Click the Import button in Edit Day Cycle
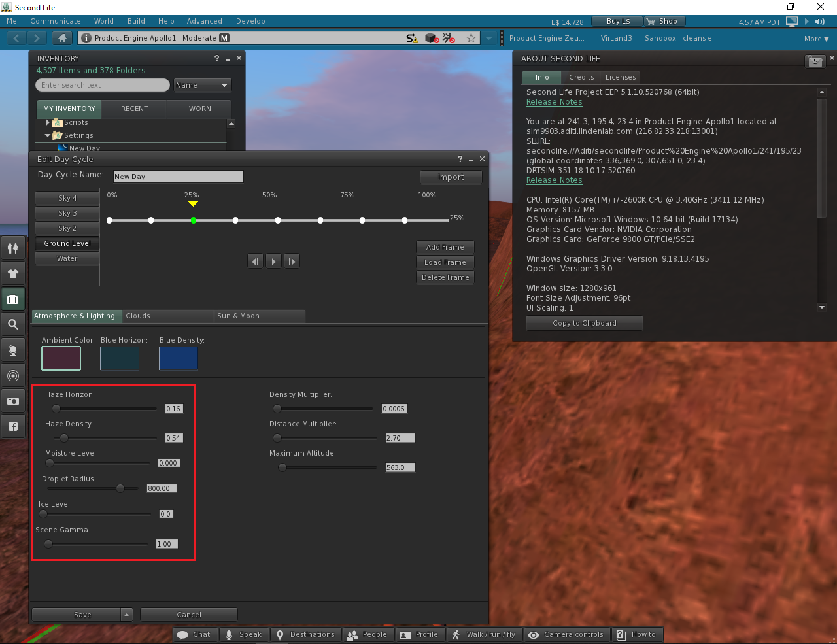837x644 pixels. (x=451, y=177)
